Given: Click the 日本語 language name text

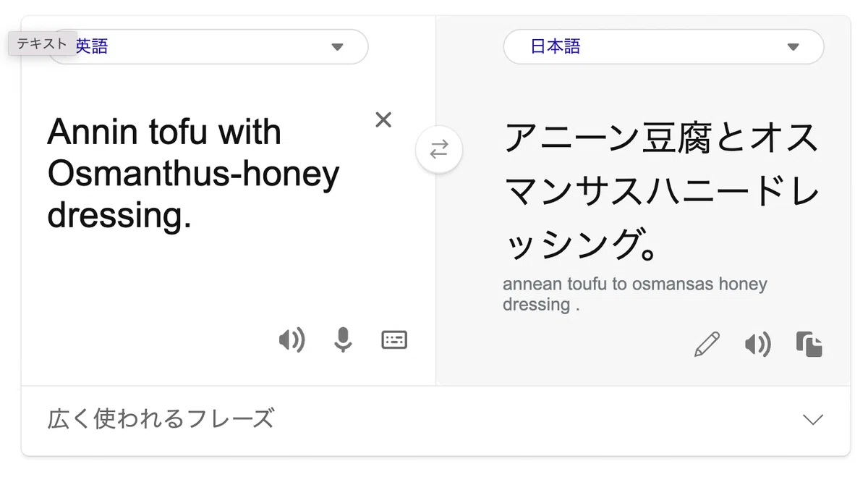Looking at the screenshot, I should click(556, 47).
